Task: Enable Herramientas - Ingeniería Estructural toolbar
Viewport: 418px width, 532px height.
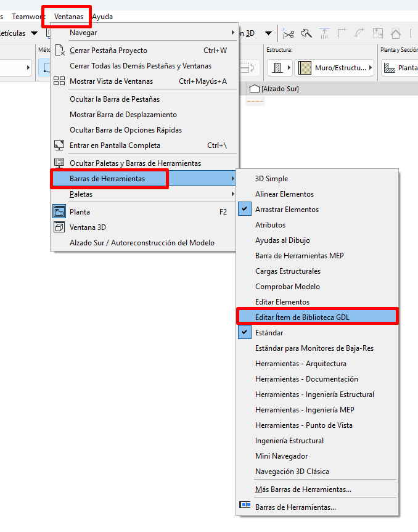Action: (317, 395)
